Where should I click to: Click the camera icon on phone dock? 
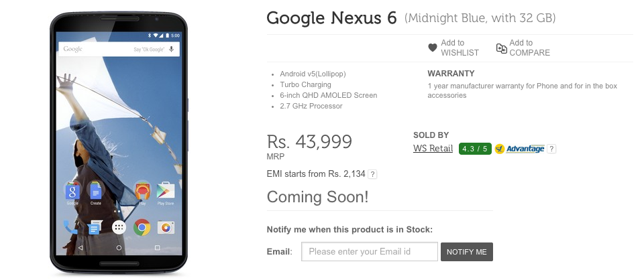(x=165, y=227)
